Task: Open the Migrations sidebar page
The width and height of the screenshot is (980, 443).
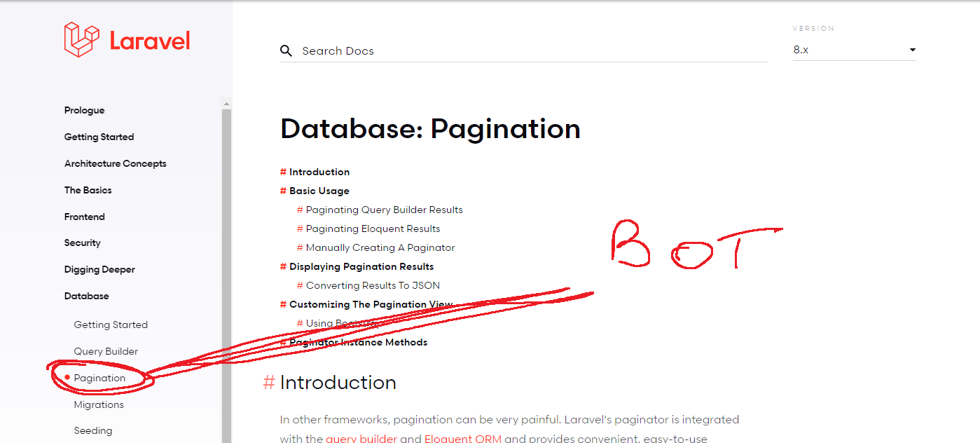Action: (x=99, y=404)
